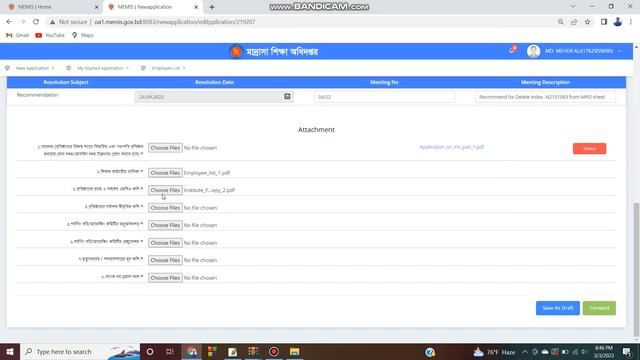Open the Gmail bookmark
This screenshot has width=640, height=360.
[18, 35]
